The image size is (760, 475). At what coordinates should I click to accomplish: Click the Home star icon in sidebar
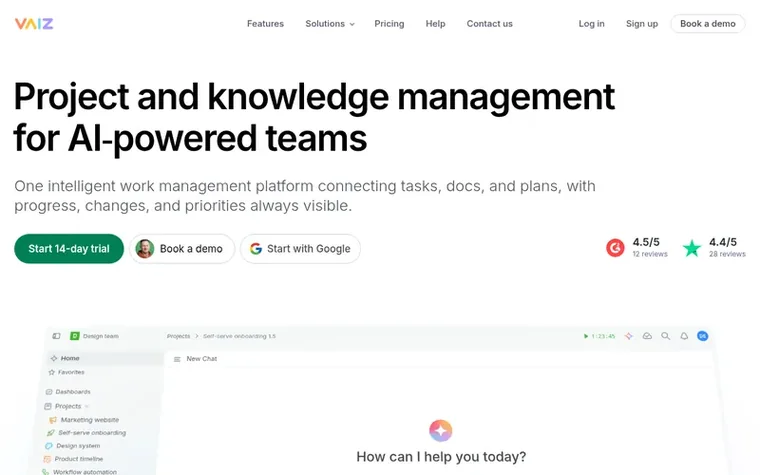(x=54, y=358)
